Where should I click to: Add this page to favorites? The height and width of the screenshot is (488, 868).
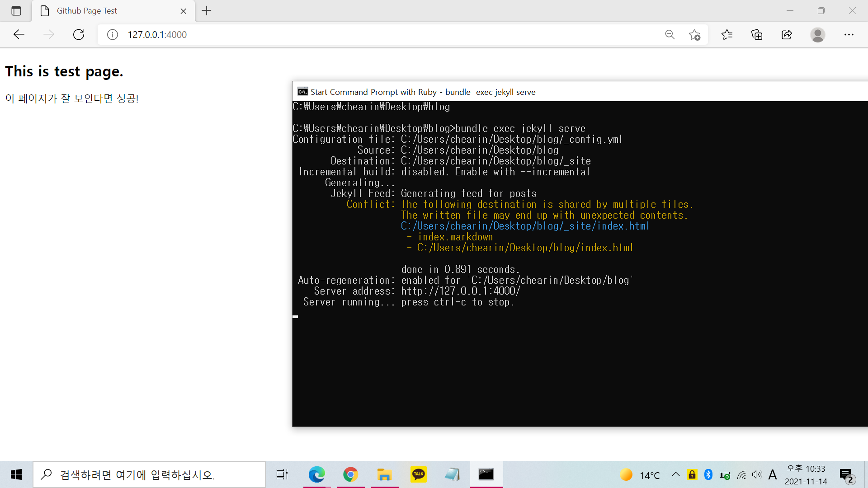(x=695, y=35)
